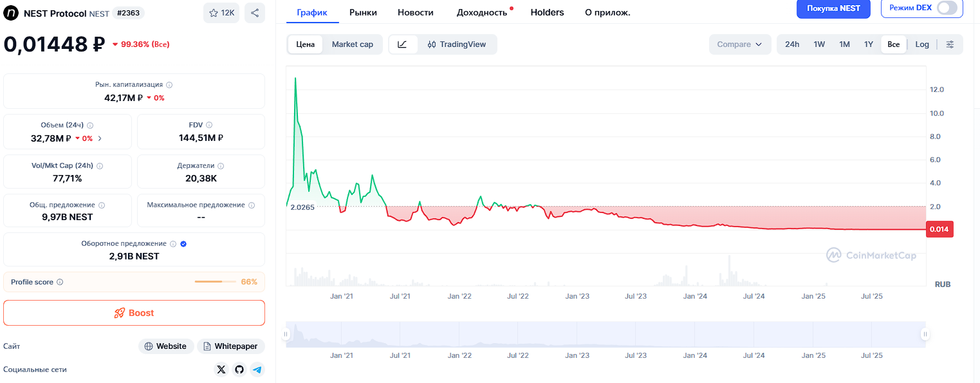This screenshot has width=980, height=383.
Task: Click the share icon near the watchlist star
Action: 255,12
